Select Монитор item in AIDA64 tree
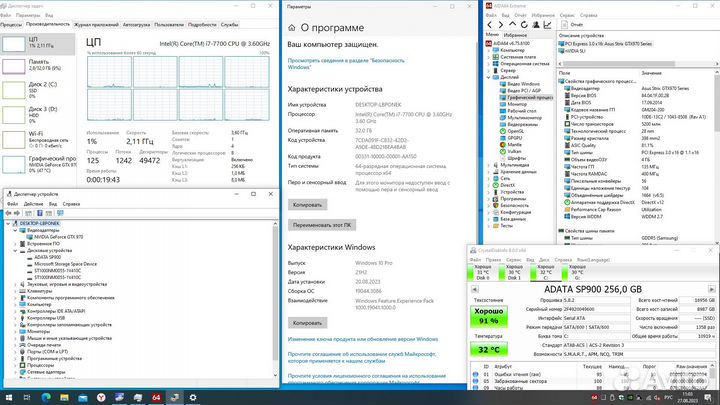 click(x=517, y=104)
